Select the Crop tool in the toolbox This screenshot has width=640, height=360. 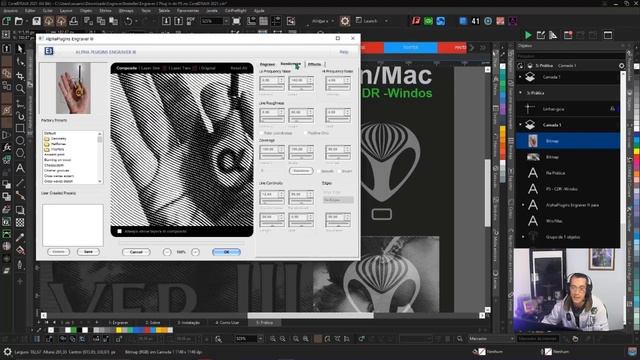pos(20,76)
